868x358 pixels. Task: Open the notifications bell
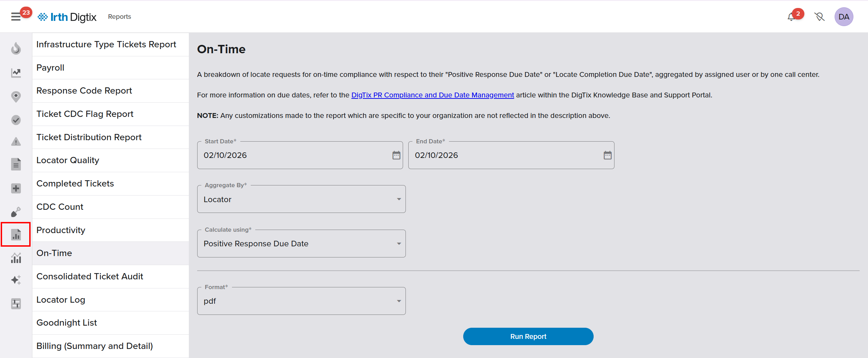click(x=791, y=17)
